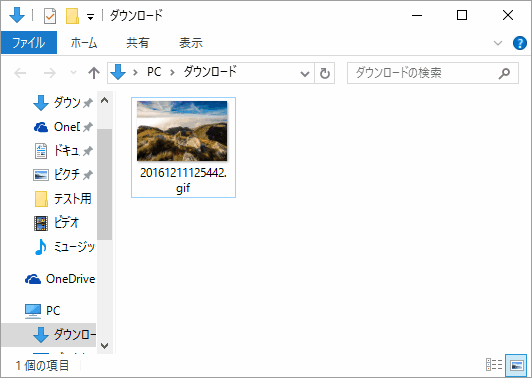Click the pictures icon beside ピクチ
Viewport: 532px width, 378px height.
click(41, 175)
